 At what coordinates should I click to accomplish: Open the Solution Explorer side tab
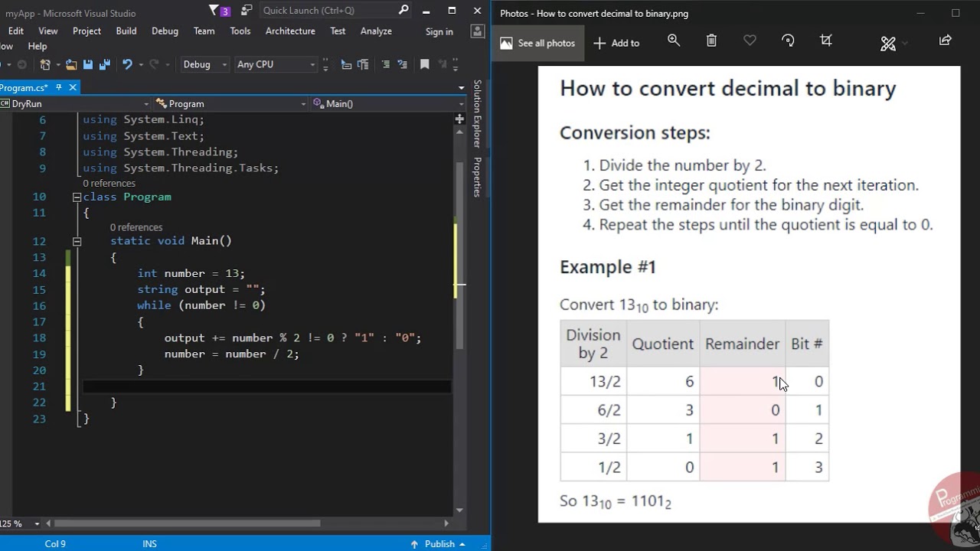[477, 114]
